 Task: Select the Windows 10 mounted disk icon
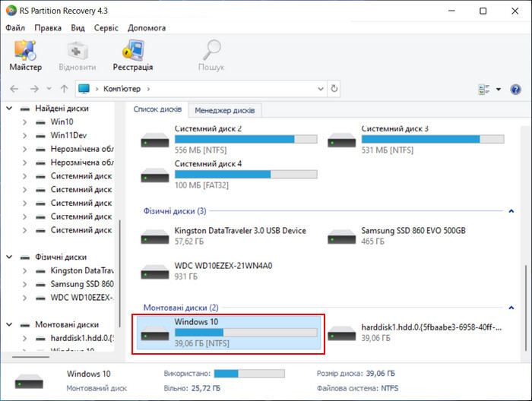155,333
